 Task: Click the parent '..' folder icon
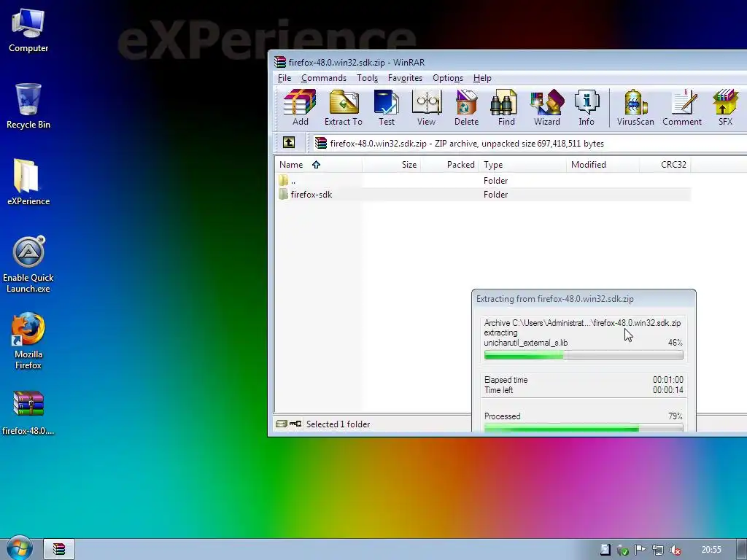click(284, 181)
